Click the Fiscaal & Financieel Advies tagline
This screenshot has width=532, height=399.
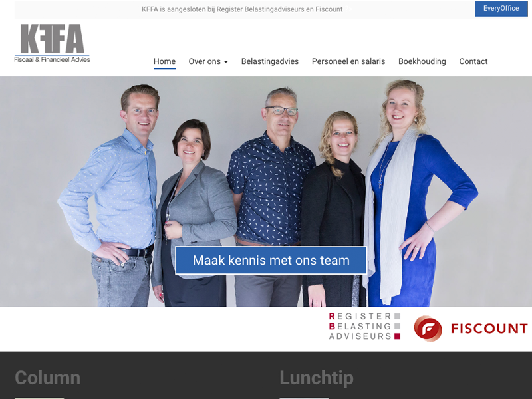(x=52, y=59)
